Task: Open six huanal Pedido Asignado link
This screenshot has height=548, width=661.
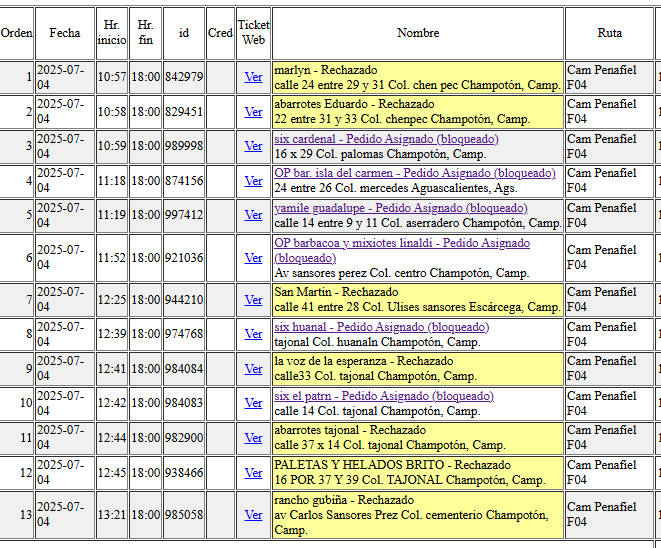Action: coord(381,327)
